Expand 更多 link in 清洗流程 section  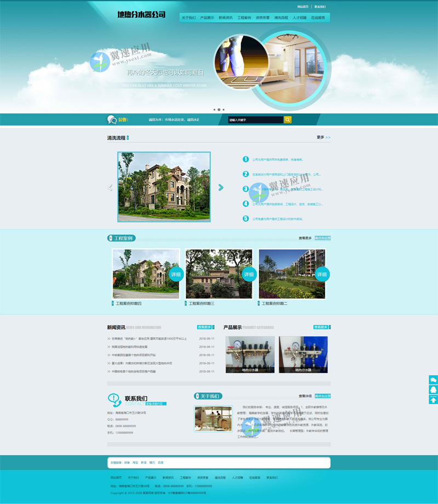323,138
